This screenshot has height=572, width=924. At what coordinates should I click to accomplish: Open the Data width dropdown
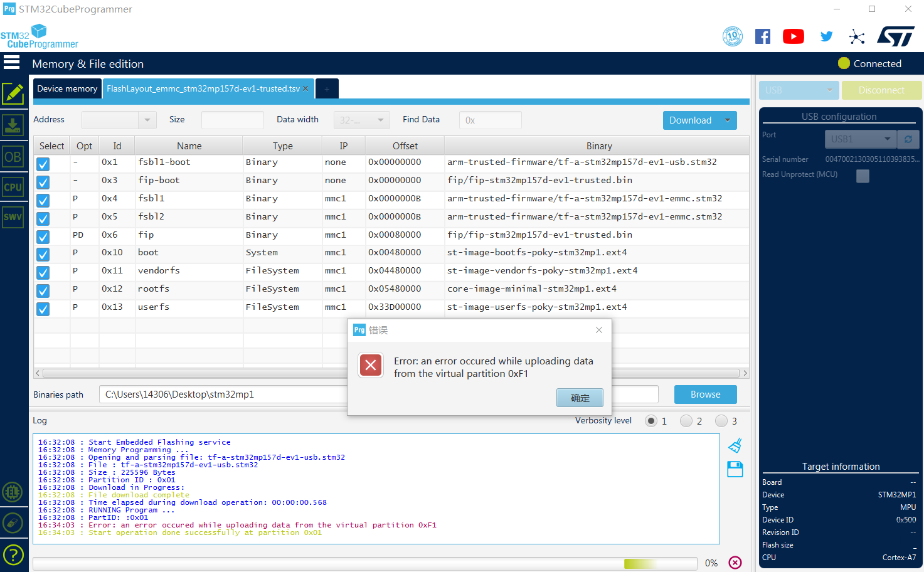361,120
